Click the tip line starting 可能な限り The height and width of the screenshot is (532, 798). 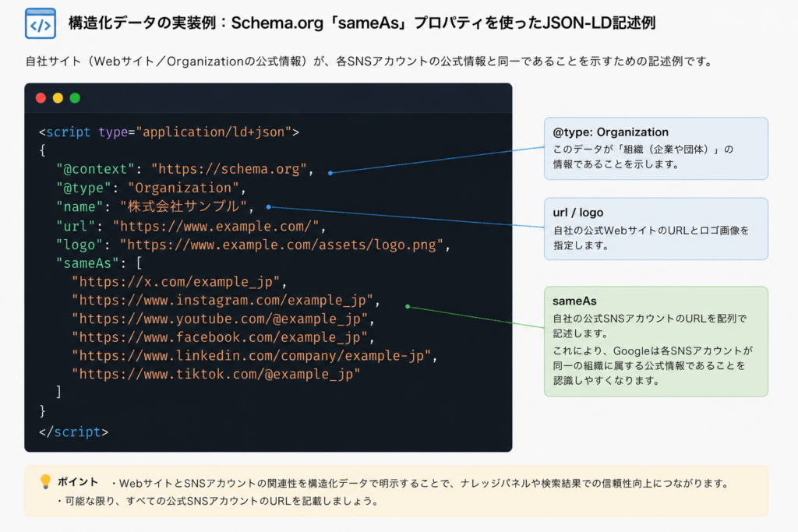tap(218, 501)
